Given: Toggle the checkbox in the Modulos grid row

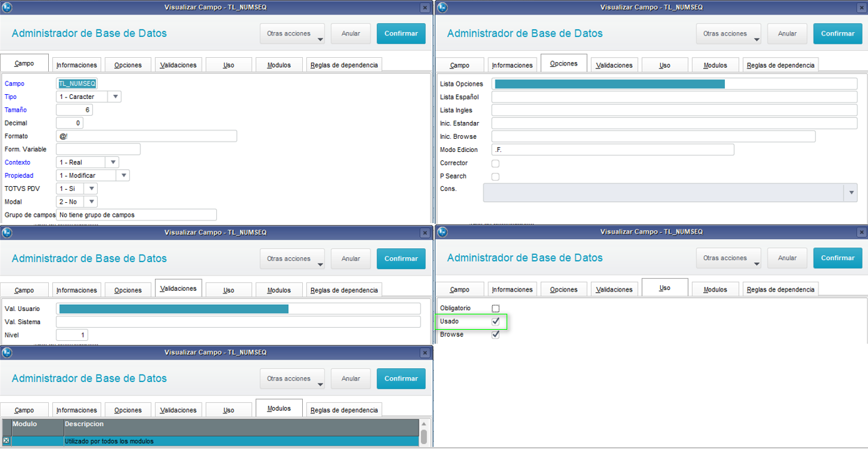Looking at the screenshot, I should (x=6, y=441).
